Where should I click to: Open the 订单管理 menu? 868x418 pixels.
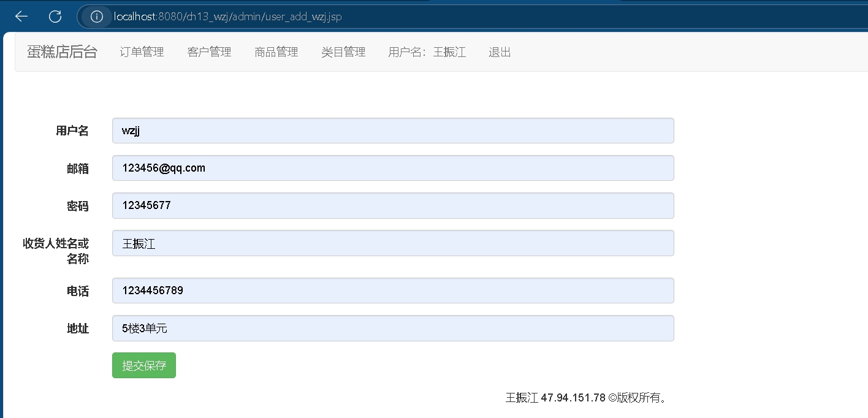(142, 52)
